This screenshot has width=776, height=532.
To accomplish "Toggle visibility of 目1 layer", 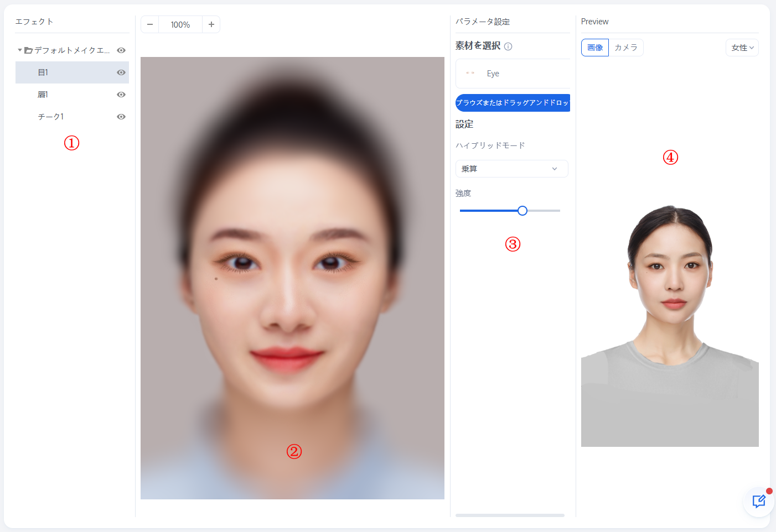I will [121, 72].
